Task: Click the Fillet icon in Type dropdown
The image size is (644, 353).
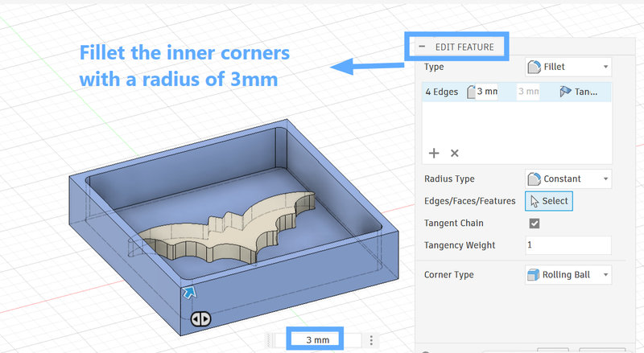Action: point(534,67)
